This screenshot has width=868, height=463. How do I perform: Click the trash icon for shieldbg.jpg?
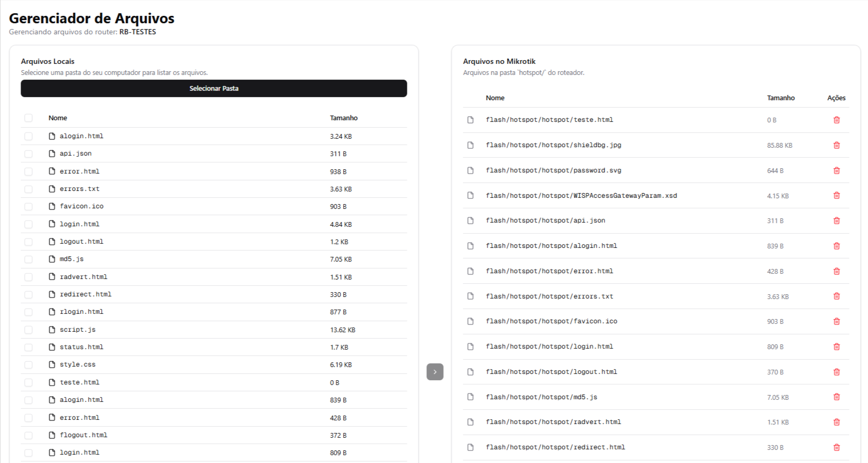836,145
